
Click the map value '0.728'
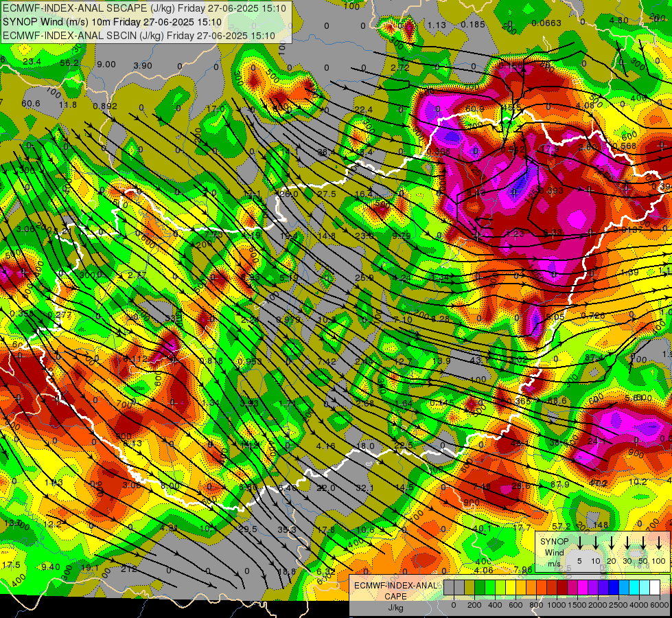point(592,316)
